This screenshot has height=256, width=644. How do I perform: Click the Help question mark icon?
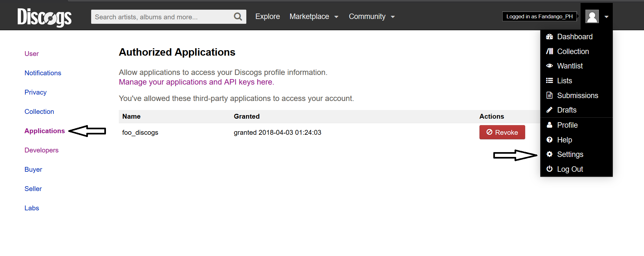pos(549,140)
